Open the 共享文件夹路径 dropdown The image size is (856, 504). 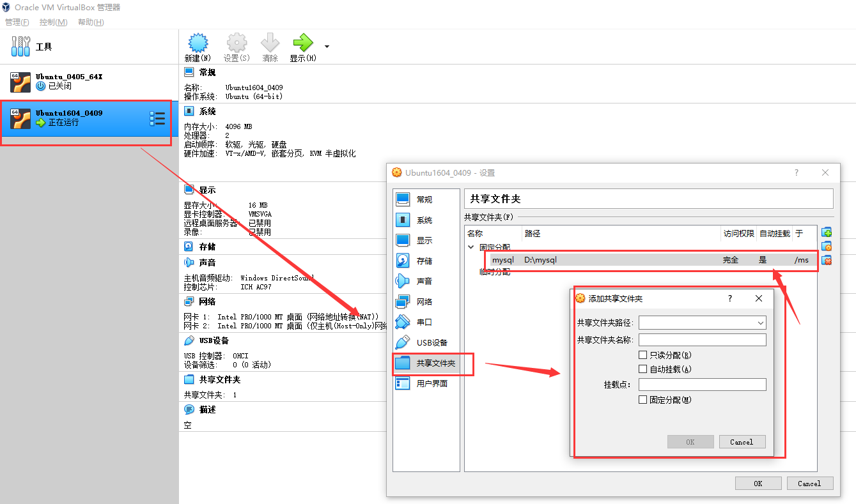tap(760, 323)
